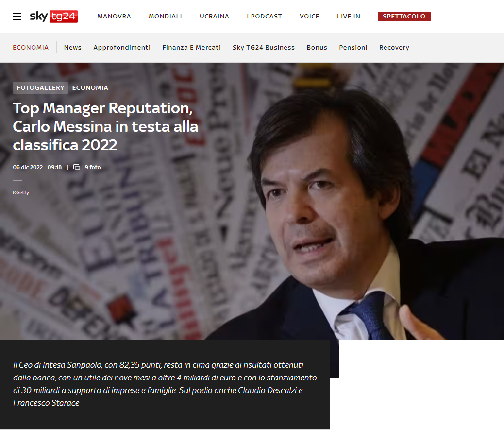Open the Finanza E Mercati tab

pos(191,48)
